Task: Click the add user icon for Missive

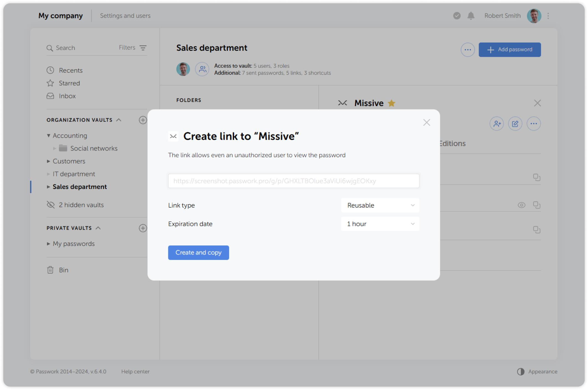Action: click(x=497, y=124)
